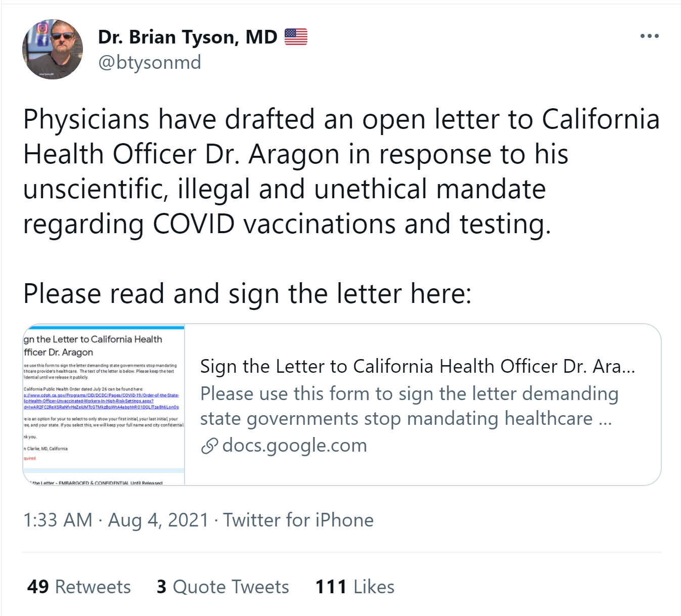Show the 3 Quote Tweets
The image size is (681, 616).
click(x=222, y=587)
